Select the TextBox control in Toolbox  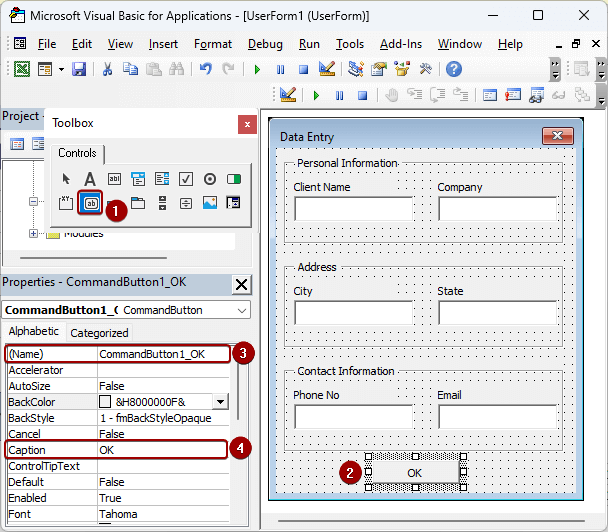[114, 179]
